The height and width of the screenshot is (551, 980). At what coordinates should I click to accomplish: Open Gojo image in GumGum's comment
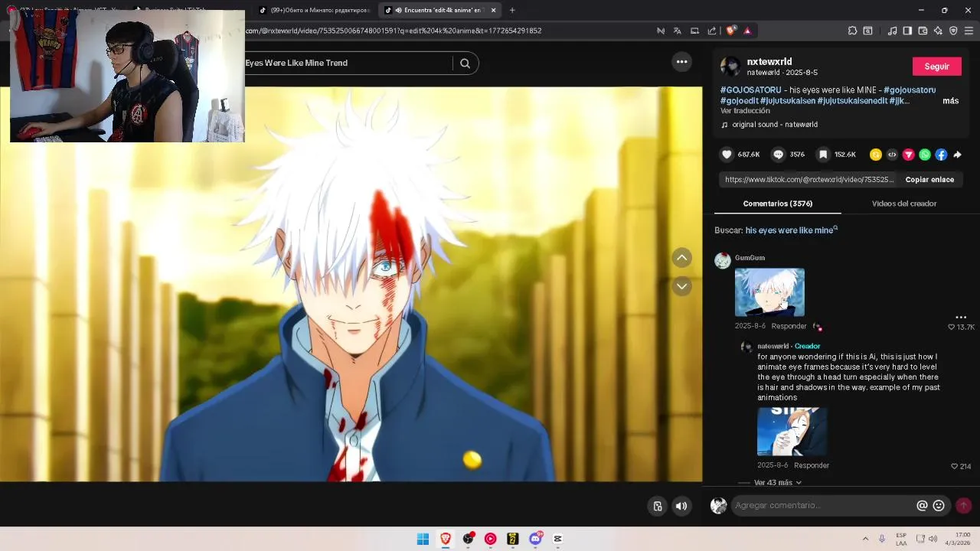(769, 292)
